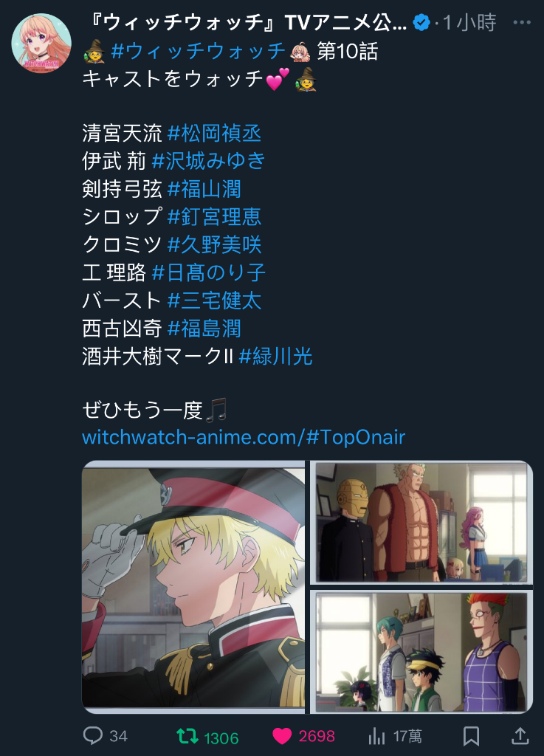544x756 pixels.
Task: Select hashtag #沢城みゆき
Action: coord(209,160)
